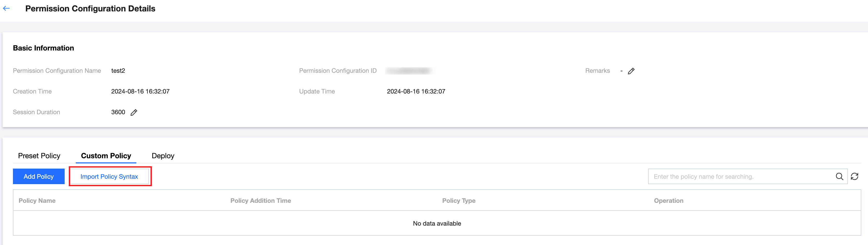
Task: Click the Operation column header
Action: (x=669, y=200)
